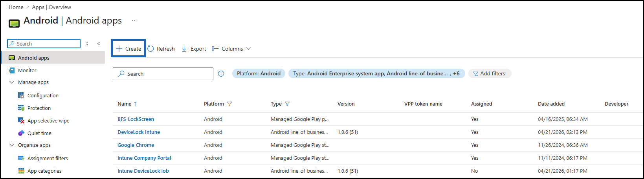Image resolution: width=644 pixels, height=179 pixels.
Task: Click the Create button
Action: [128, 49]
